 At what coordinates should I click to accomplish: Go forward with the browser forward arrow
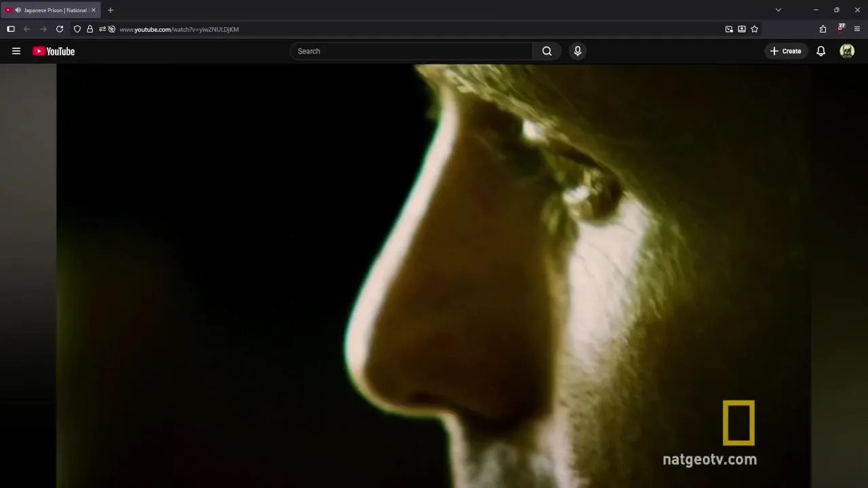click(x=43, y=29)
